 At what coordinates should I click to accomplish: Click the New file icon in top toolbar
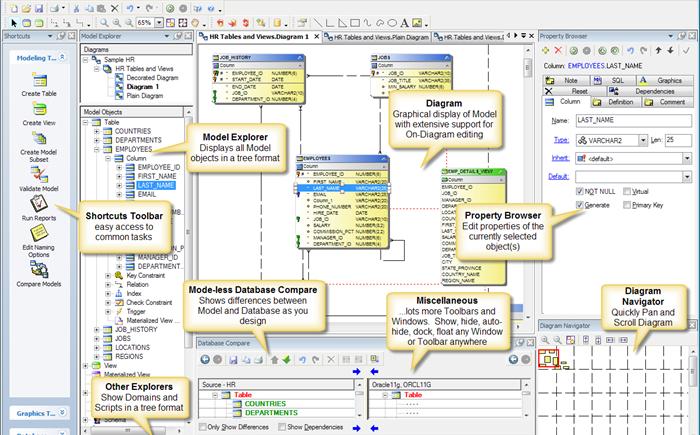[x=13, y=8]
